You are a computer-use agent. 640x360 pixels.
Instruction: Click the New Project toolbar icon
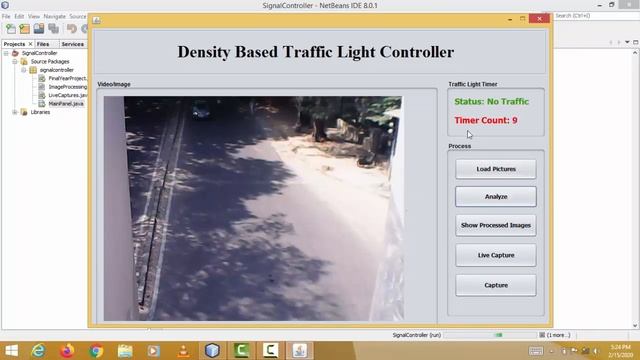(x=25, y=29)
